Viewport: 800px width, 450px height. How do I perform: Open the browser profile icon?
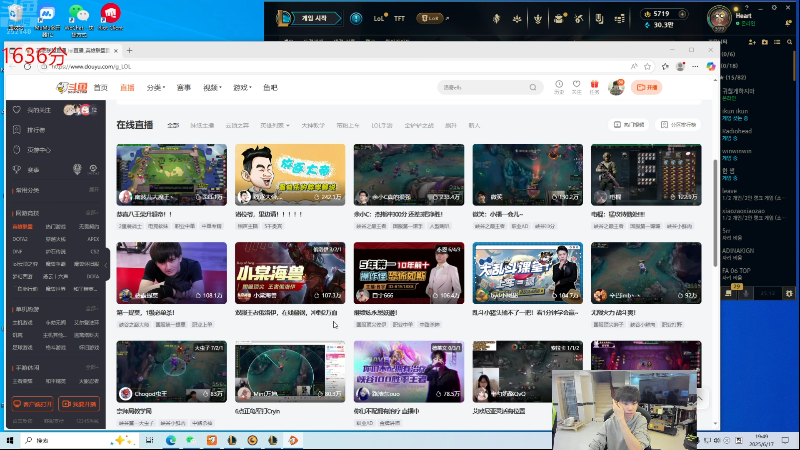point(680,66)
